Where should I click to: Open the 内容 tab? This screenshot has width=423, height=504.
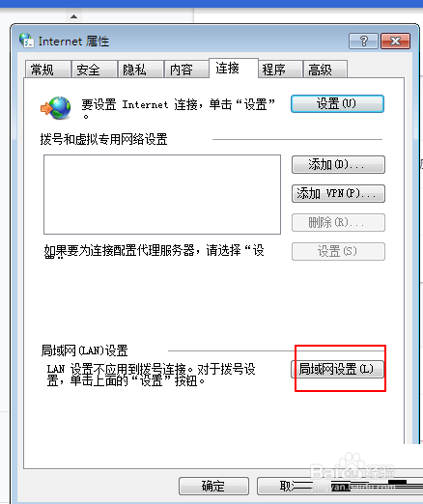click(x=186, y=70)
